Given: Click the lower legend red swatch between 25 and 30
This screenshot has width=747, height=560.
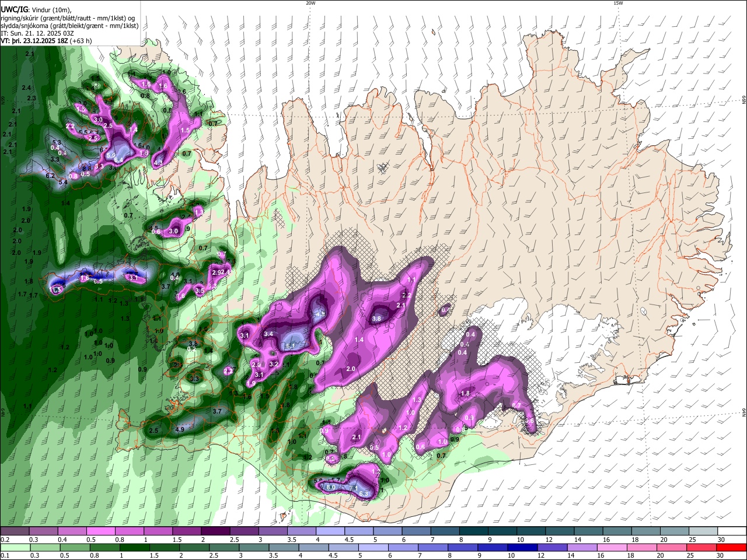Looking at the screenshot, I should click(702, 548).
